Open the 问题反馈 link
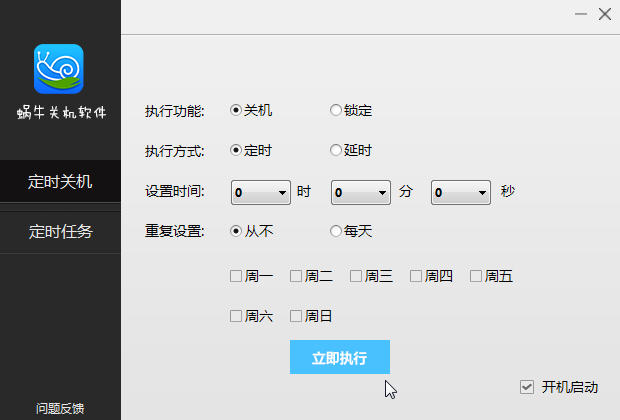Image resolution: width=620 pixels, height=420 pixels. tap(60, 408)
